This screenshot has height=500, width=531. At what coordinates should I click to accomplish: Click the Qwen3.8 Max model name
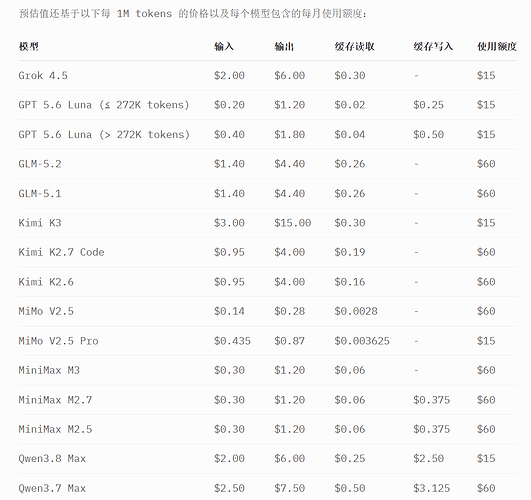(52, 458)
